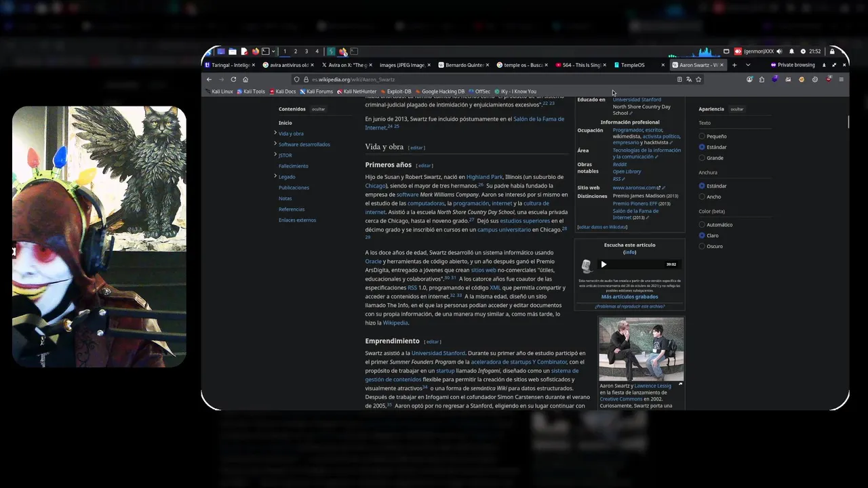Click the volume icon in system tray
This screenshot has width=868, height=488.
click(779, 52)
